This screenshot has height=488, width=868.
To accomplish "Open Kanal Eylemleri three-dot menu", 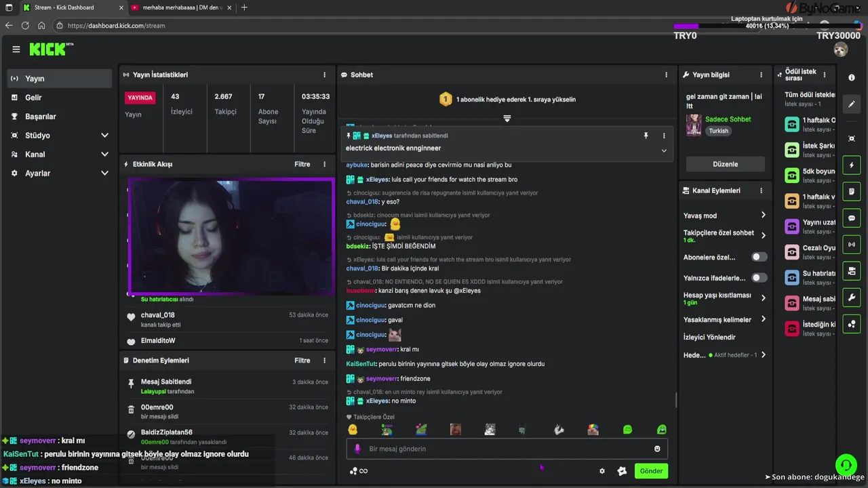I will (x=762, y=190).
